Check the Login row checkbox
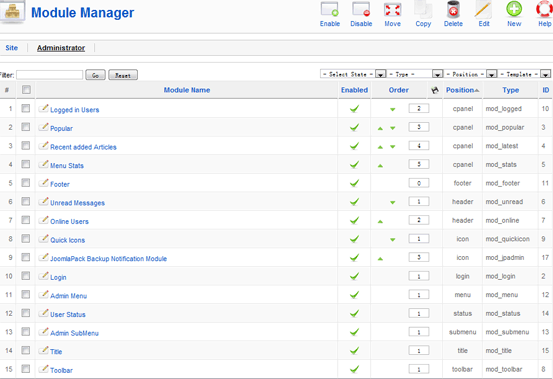The height and width of the screenshot is (379, 553). [25, 276]
